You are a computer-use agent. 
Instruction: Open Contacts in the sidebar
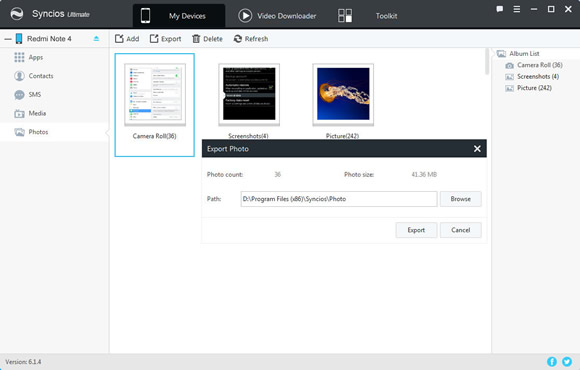(54, 76)
